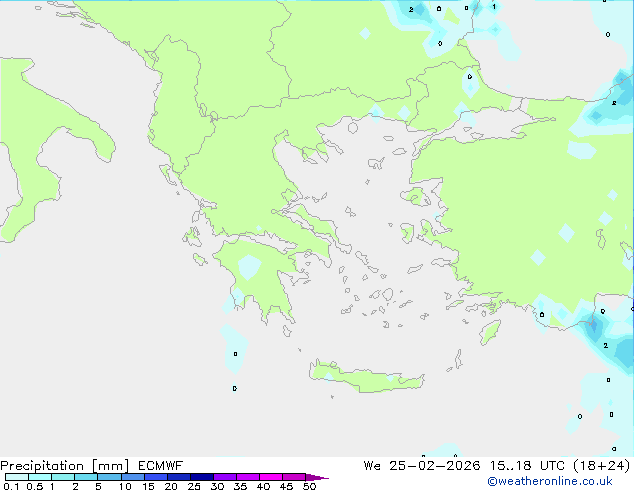Click legend scale number '10'
This screenshot has width=634, height=490.
pyautogui.click(x=125, y=486)
